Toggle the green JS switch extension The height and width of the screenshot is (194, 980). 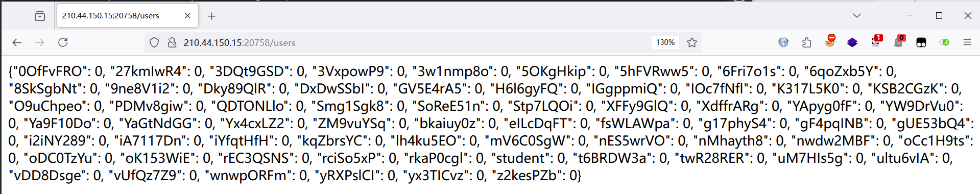coord(944,42)
